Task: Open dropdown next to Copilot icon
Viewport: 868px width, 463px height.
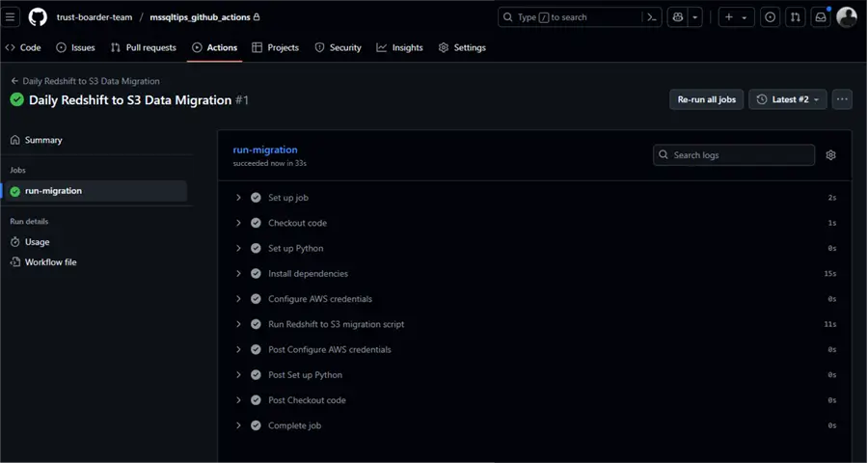Action: (x=695, y=17)
